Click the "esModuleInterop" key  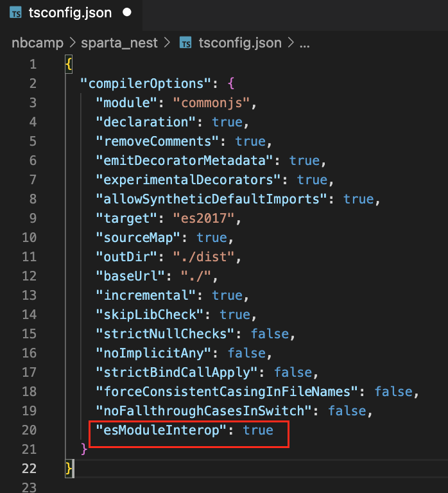click(161, 430)
